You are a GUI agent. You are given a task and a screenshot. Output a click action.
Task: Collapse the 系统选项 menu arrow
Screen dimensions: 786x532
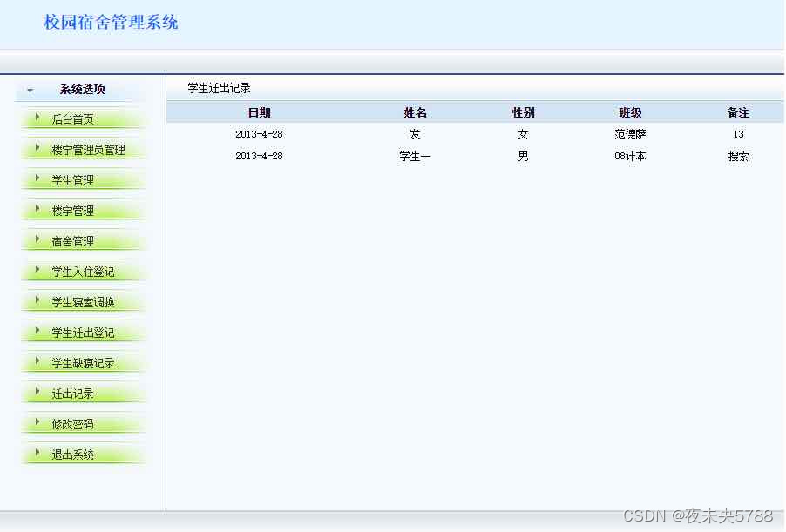[x=30, y=91]
